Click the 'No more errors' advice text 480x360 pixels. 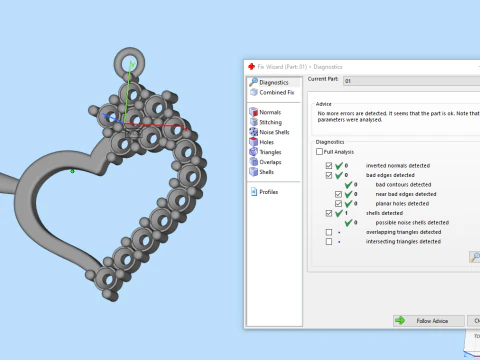pos(398,116)
